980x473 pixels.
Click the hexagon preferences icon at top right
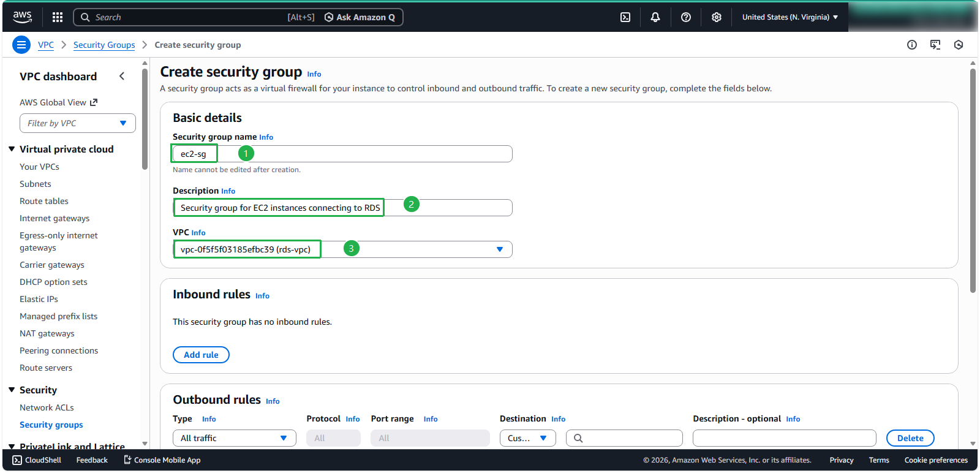point(959,45)
